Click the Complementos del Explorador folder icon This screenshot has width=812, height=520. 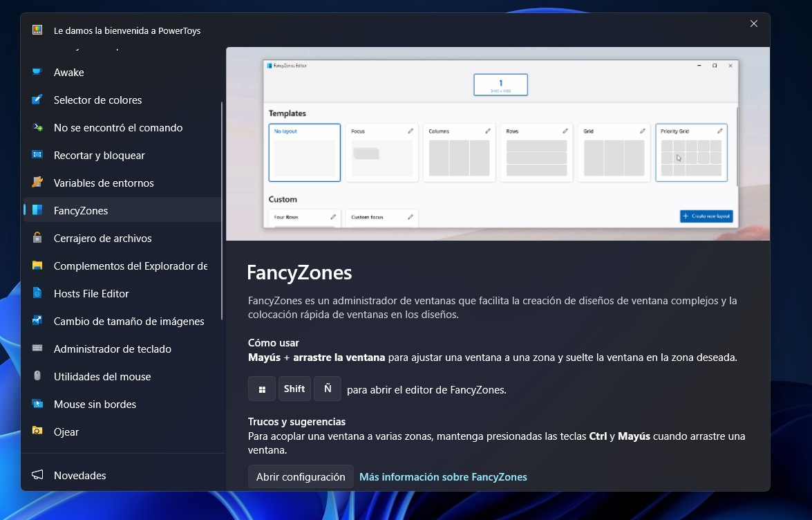click(37, 266)
